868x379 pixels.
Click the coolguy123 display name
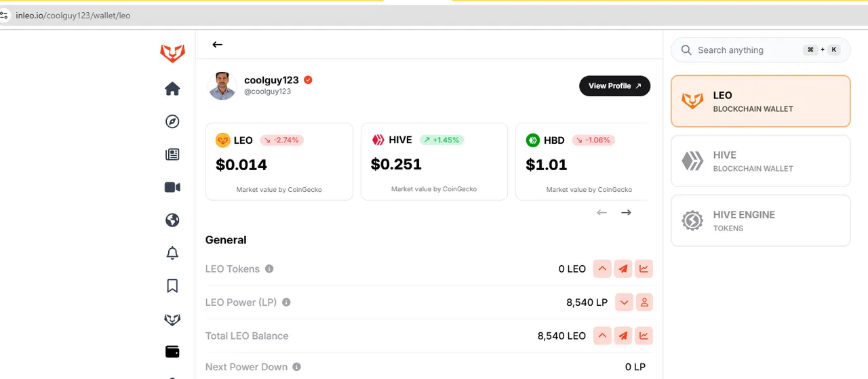(x=271, y=80)
